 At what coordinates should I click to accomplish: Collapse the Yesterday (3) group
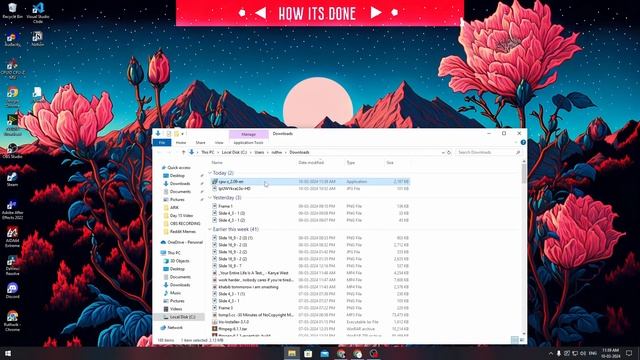[x=210, y=198]
